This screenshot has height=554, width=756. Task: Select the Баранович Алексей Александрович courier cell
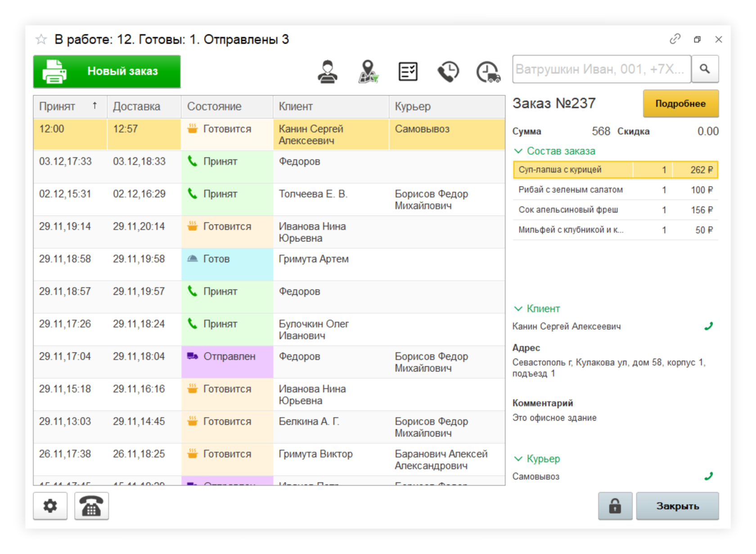447,459
